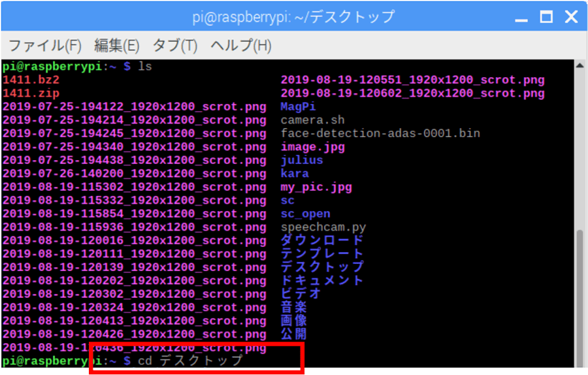
Task: Click face-detection-adas-0001.bin file name
Action: [x=381, y=134]
